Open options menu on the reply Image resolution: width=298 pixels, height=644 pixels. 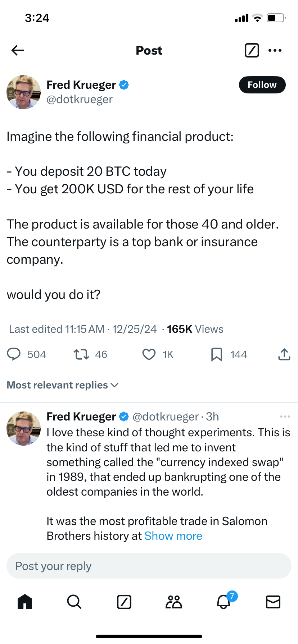pyautogui.click(x=285, y=416)
